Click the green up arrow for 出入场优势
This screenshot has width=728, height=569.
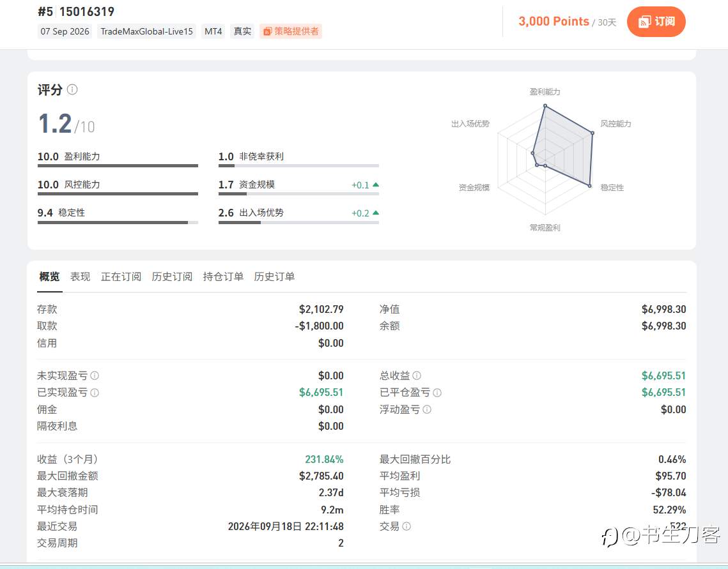click(376, 213)
